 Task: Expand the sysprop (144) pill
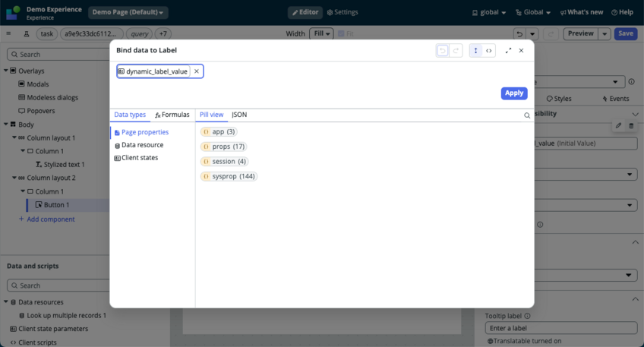(x=229, y=176)
